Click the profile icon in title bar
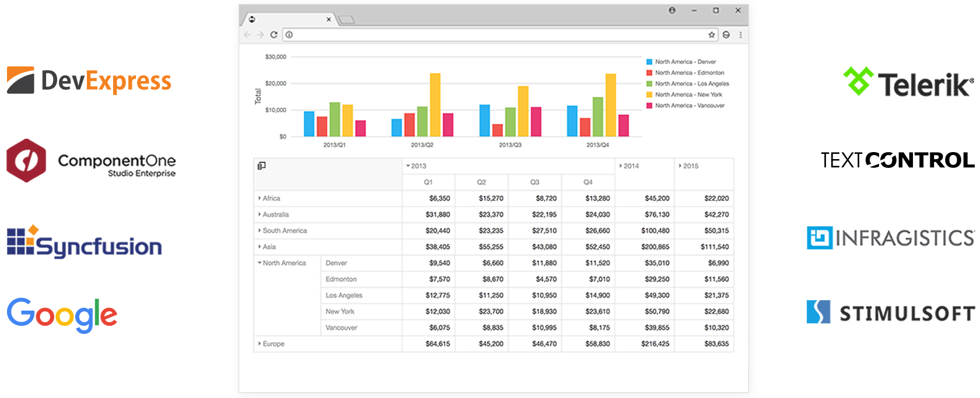The image size is (980, 398). coord(672,10)
